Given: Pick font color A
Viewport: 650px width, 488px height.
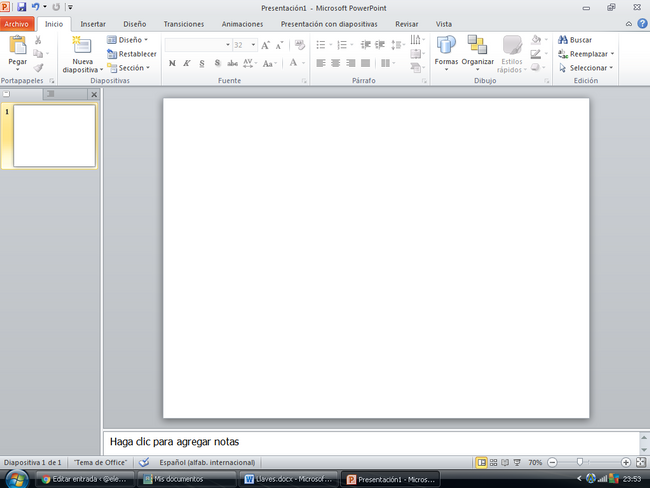Looking at the screenshot, I should (x=293, y=63).
